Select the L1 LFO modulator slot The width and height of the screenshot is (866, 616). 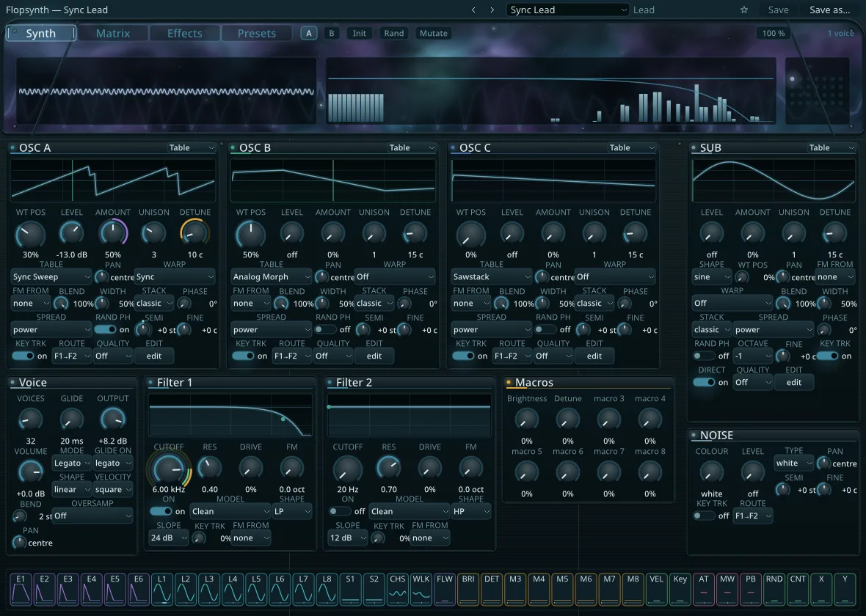[161, 588]
